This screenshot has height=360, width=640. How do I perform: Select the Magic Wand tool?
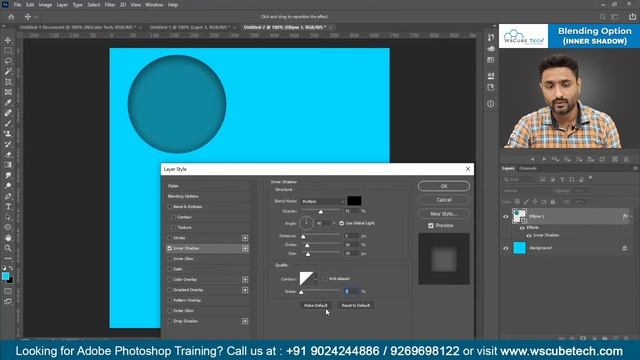click(8, 71)
